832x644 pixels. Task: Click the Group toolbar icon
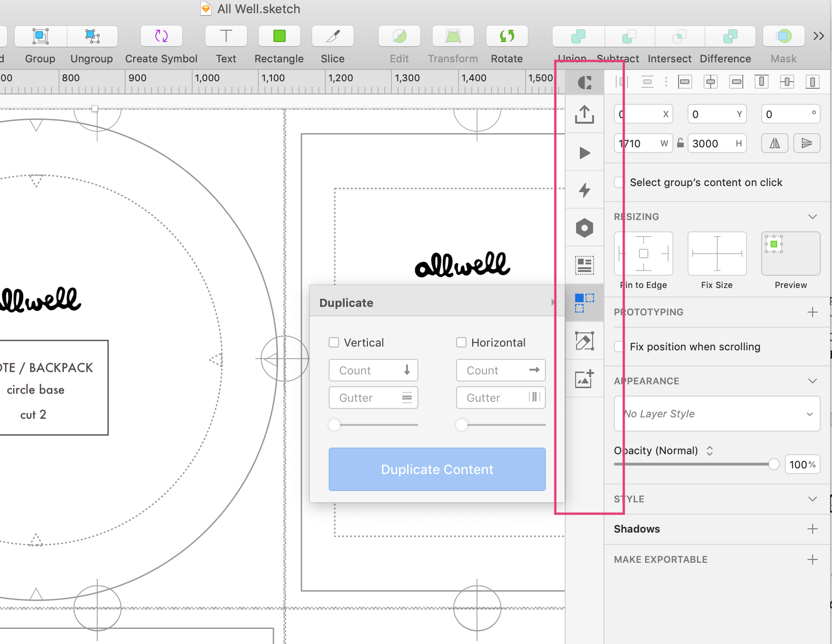[41, 36]
